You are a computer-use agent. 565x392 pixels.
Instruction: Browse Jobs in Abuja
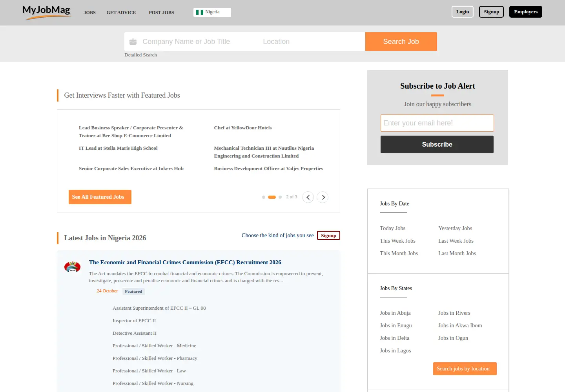[395, 313]
